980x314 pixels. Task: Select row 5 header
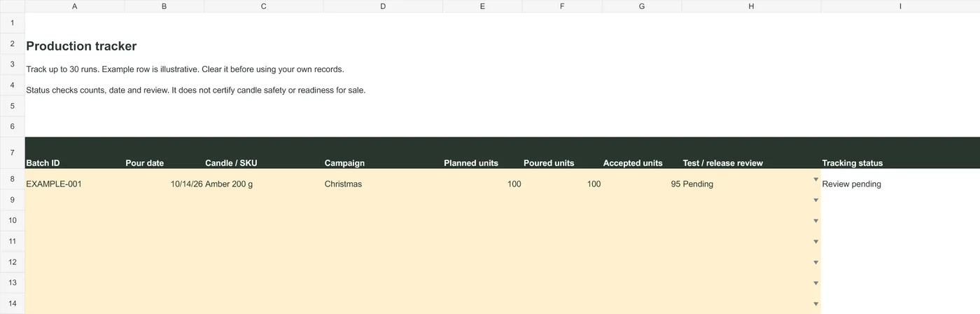[x=13, y=106]
